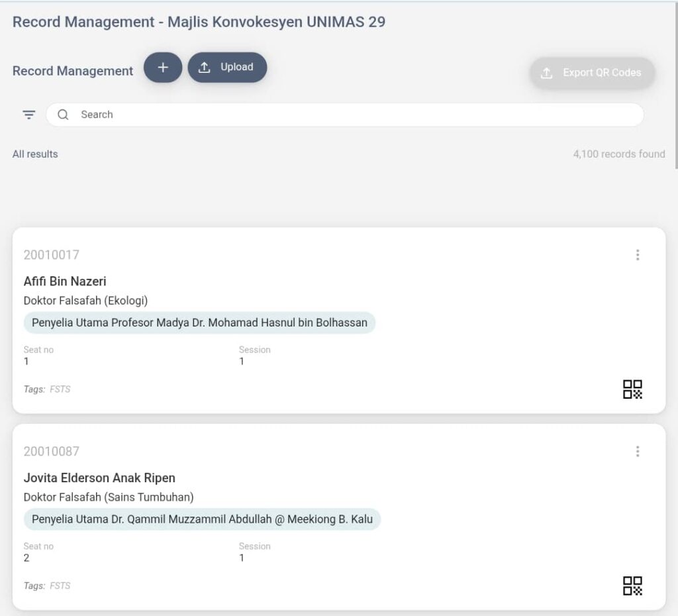Open the Jovita Elderson Anak Ripen record name

[99, 478]
